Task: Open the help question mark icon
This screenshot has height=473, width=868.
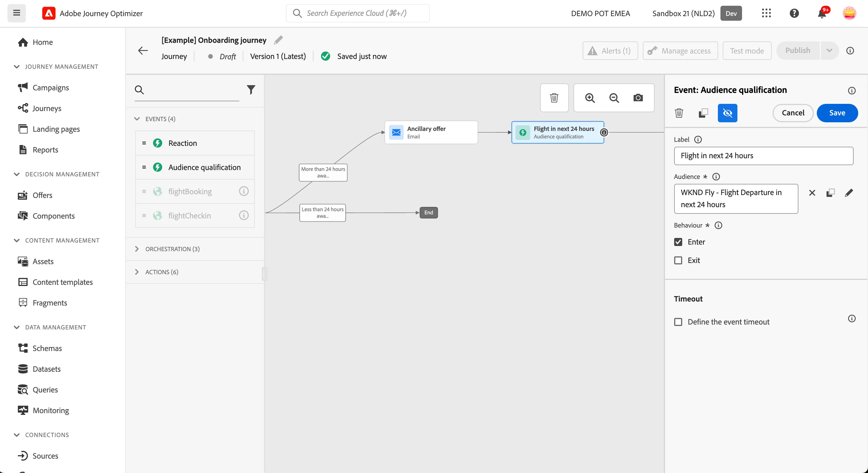Action: coord(794,13)
